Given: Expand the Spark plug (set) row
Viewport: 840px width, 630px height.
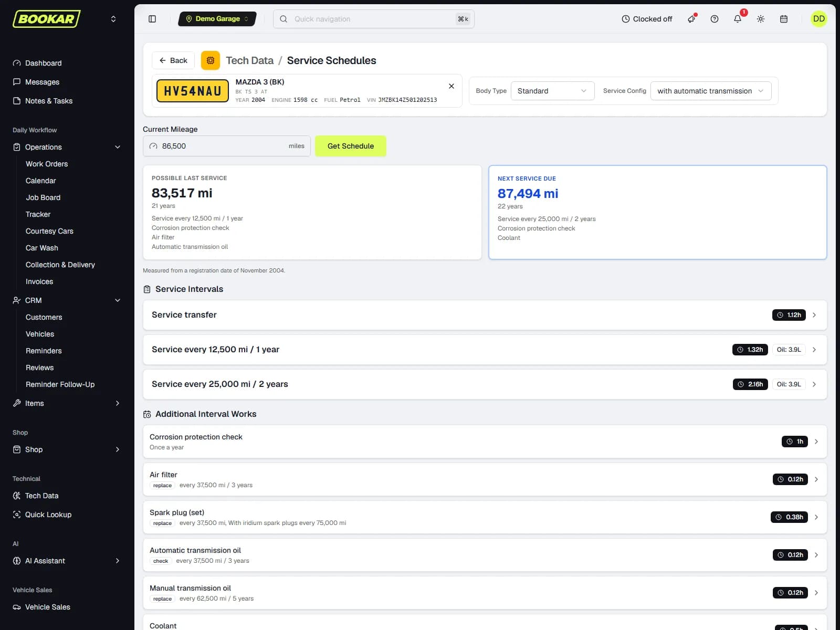Looking at the screenshot, I should tap(485, 517).
